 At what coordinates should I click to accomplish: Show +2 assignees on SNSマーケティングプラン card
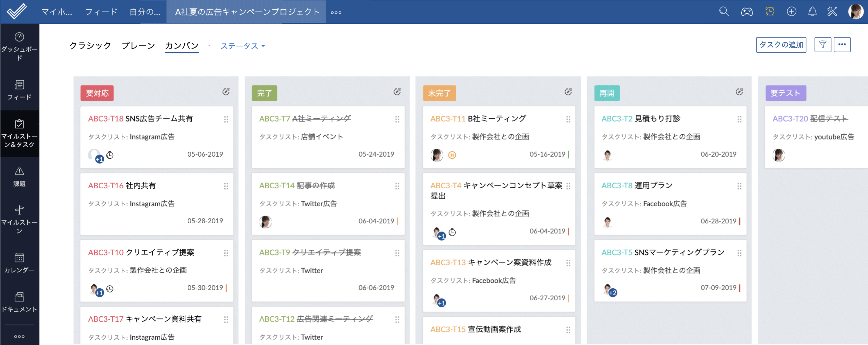tap(613, 293)
